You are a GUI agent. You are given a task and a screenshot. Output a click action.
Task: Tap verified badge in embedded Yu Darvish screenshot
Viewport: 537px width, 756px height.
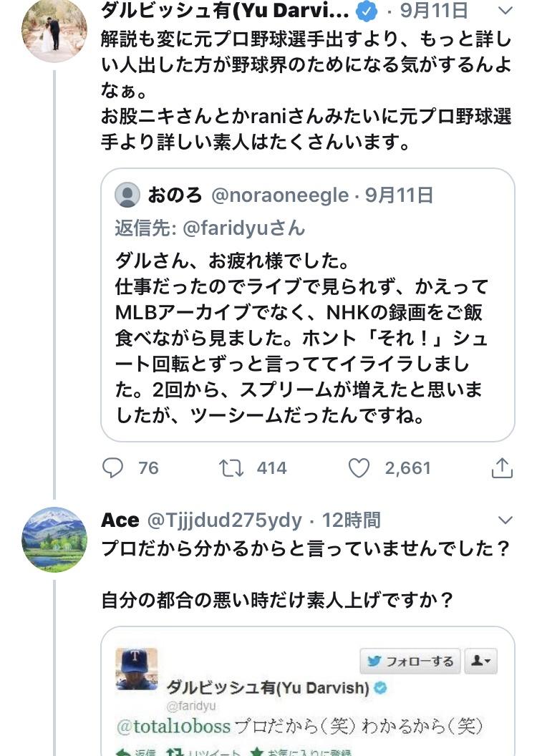click(x=382, y=688)
